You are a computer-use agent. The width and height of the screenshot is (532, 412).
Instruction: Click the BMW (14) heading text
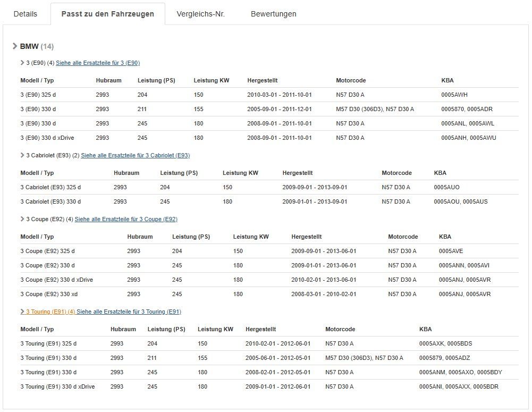pos(37,46)
